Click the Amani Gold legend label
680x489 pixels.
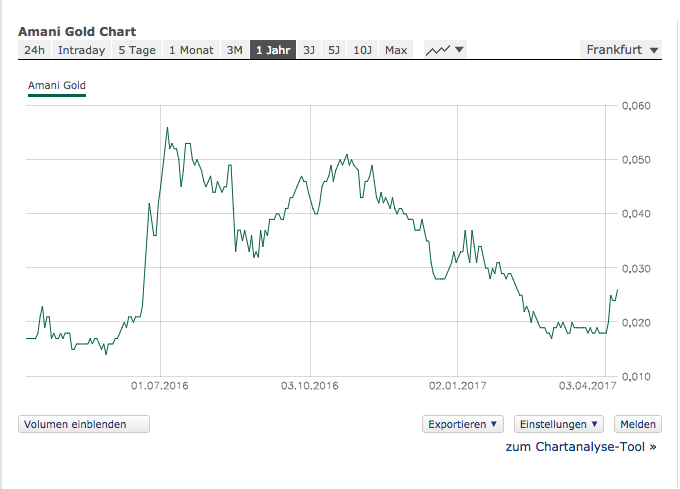click(x=57, y=85)
